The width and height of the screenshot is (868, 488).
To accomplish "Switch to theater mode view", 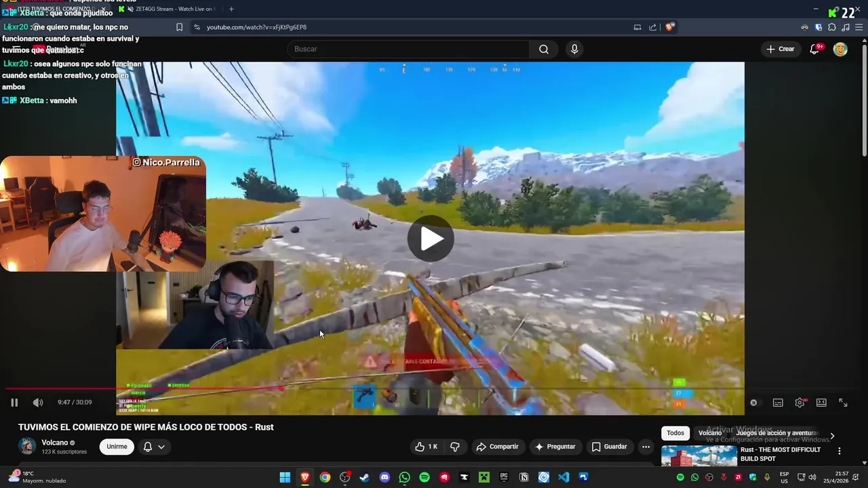I will [x=821, y=403].
